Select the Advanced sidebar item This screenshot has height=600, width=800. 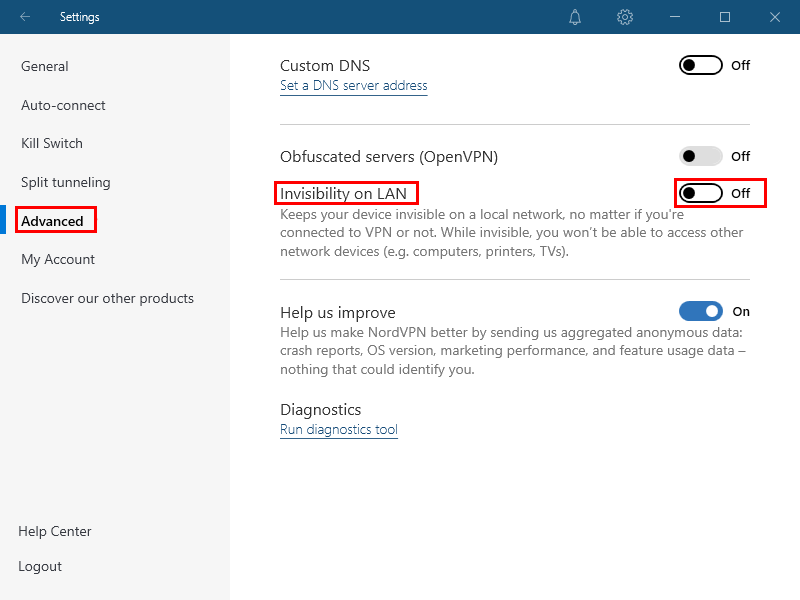click(x=53, y=221)
